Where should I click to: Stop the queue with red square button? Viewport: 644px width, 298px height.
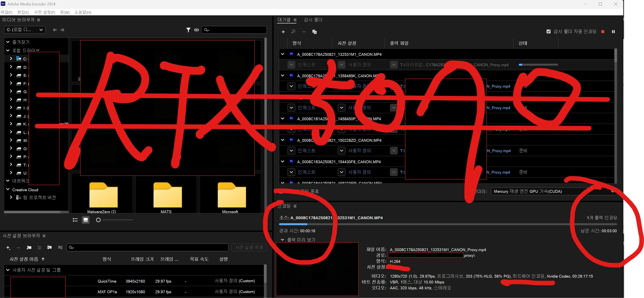pyautogui.click(x=603, y=31)
